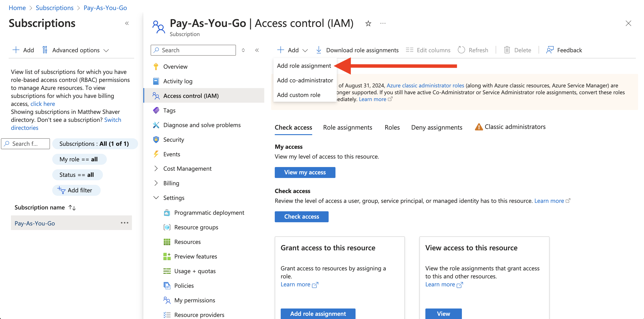
Task: Switch to the Role assignments tab
Action: coord(348,127)
